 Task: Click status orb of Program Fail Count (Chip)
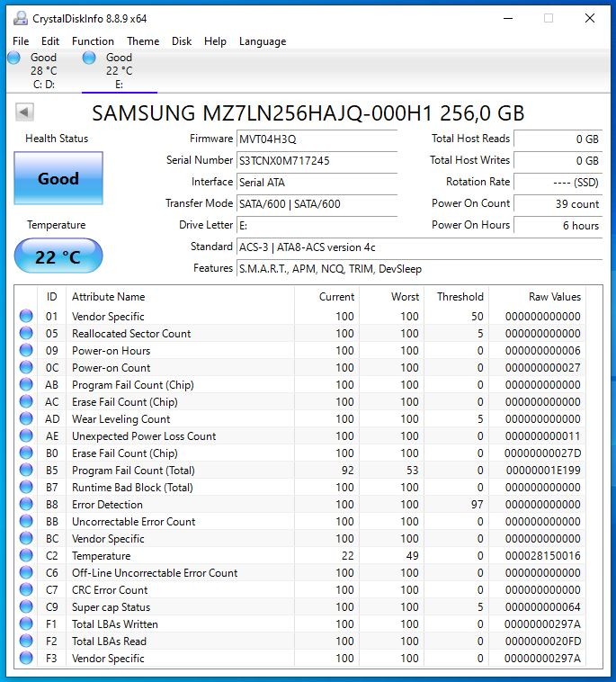pos(26,384)
